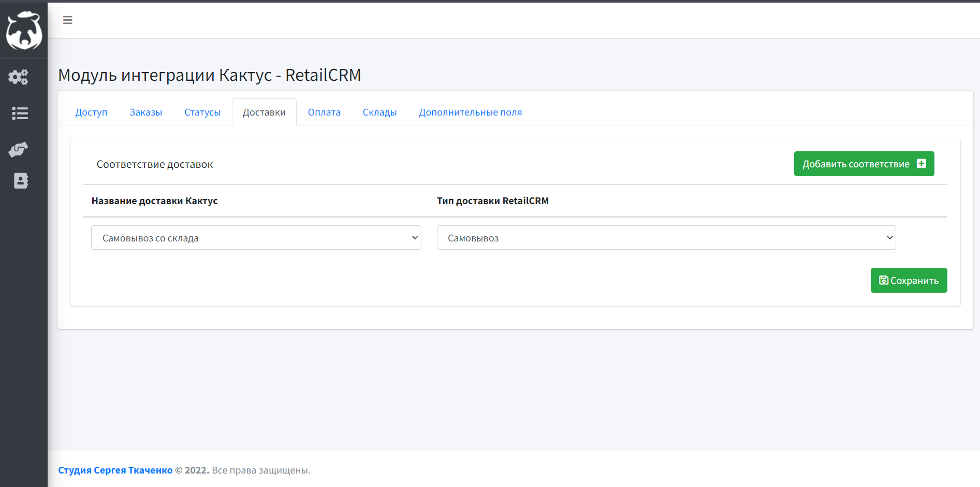The width and height of the screenshot is (980, 487).
Task: Click the Соответствие доставок heading
Action: pyautogui.click(x=155, y=165)
